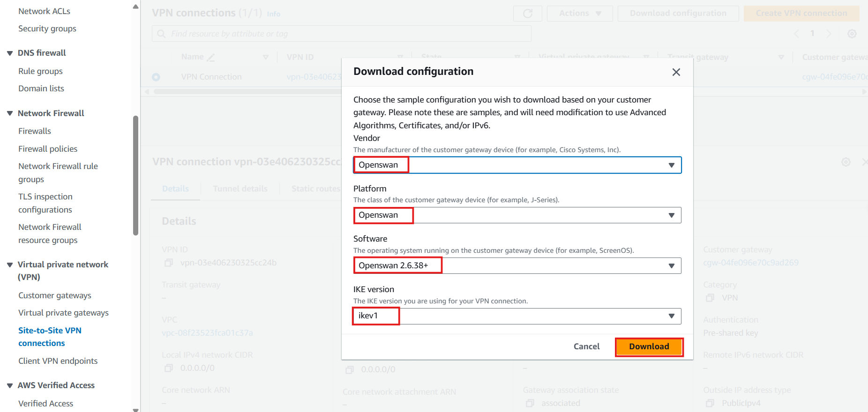Open the Platform dropdown showing Openswan
868x412 pixels.
click(x=517, y=215)
